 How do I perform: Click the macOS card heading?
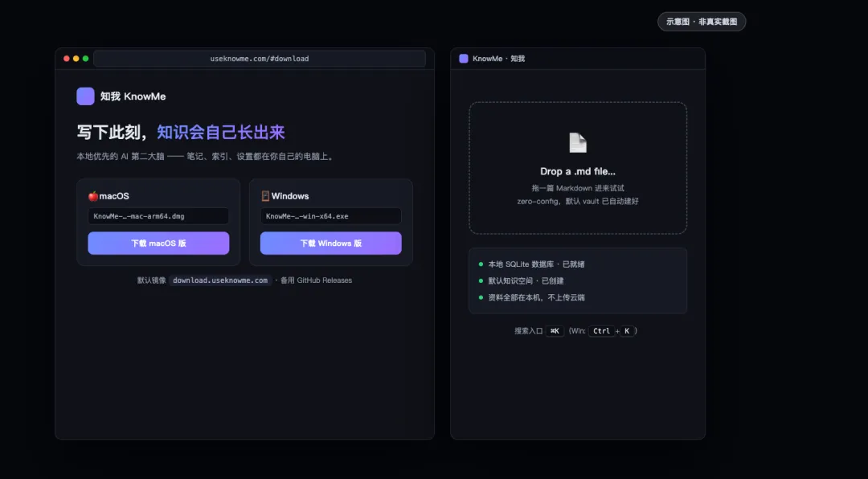click(x=114, y=196)
